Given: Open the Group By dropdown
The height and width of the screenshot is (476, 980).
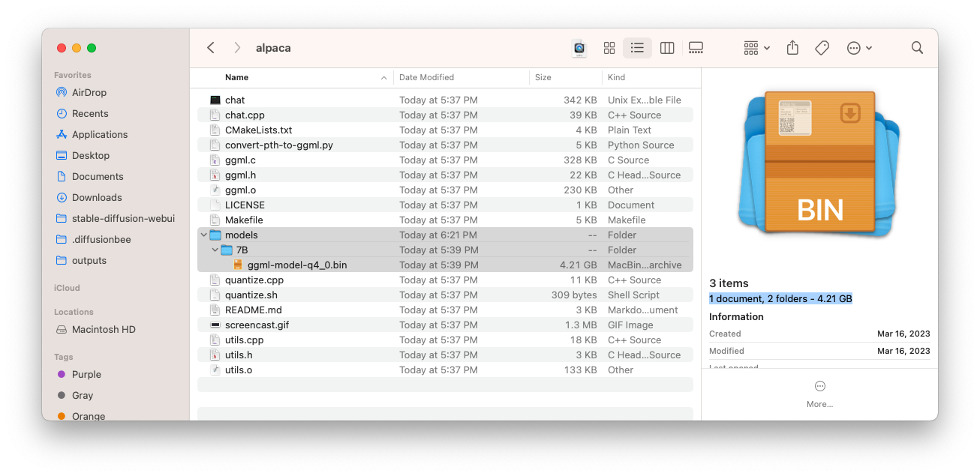Looking at the screenshot, I should tap(756, 48).
